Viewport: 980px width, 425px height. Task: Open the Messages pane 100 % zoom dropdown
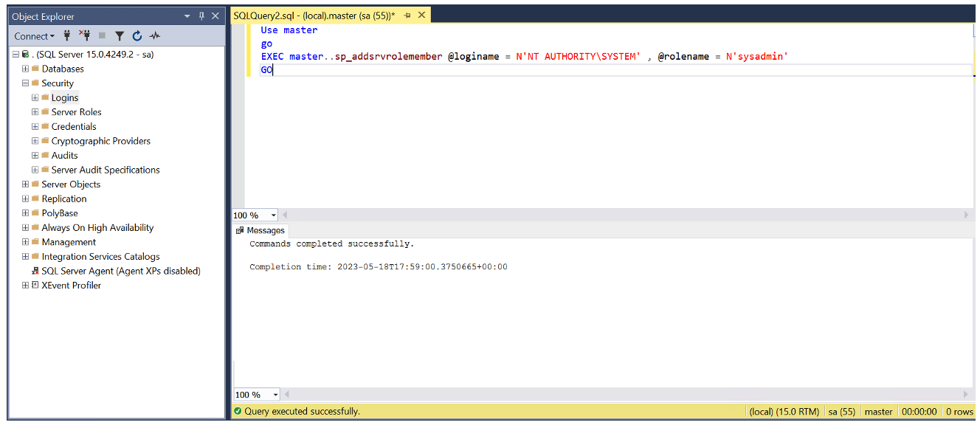(x=275, y=395)
